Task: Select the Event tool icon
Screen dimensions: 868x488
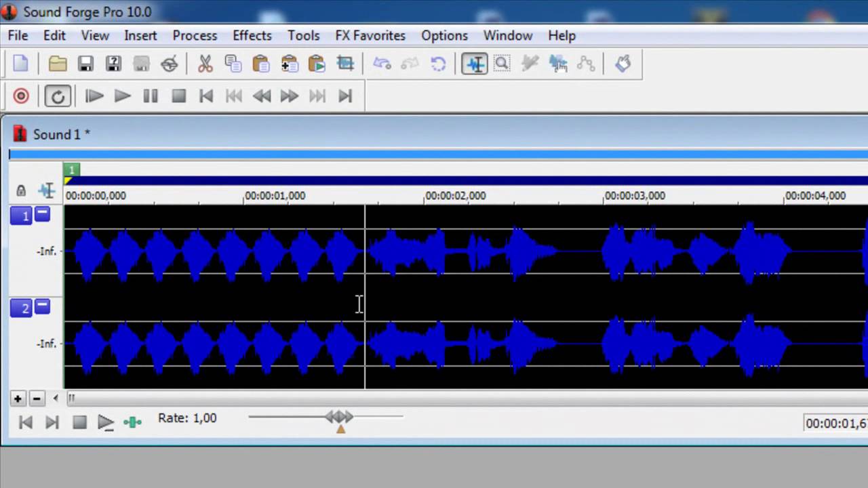Action: coord(558,64)
